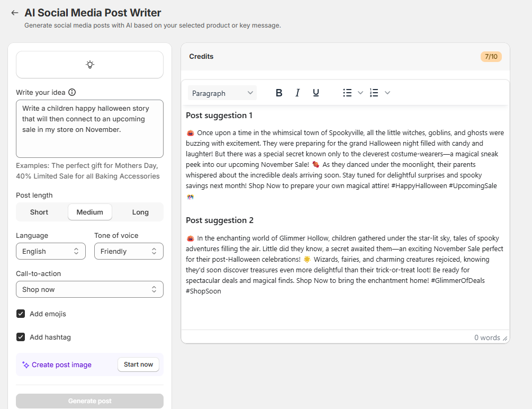The image size is (532, 409).
Task: Click the Credits label
Action: click(x=201, y=56)
